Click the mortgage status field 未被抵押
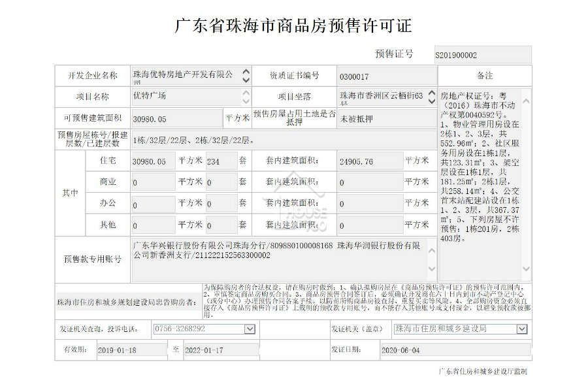 tap(387, 118)
